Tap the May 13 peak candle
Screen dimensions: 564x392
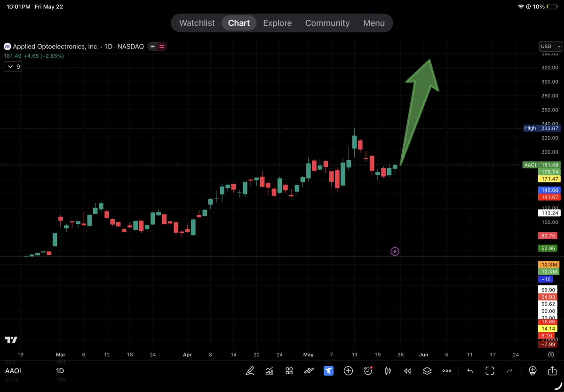coord(354,142)
